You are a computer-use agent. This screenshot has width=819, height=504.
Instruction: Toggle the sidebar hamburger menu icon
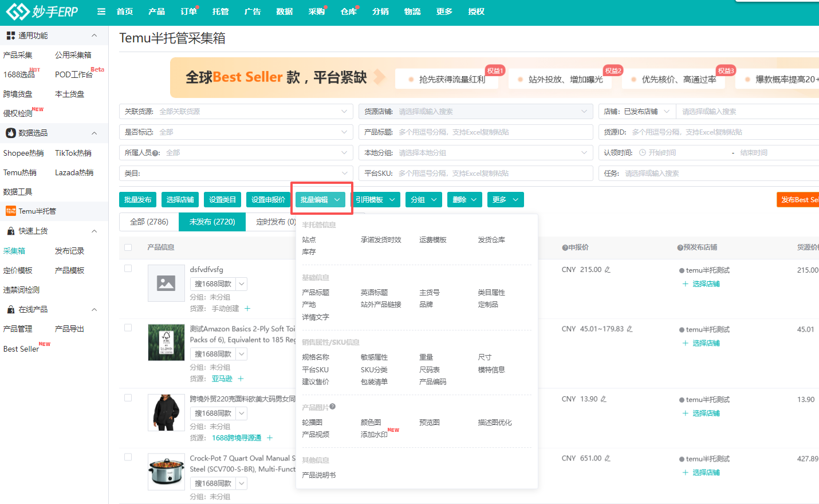[101, 11]
